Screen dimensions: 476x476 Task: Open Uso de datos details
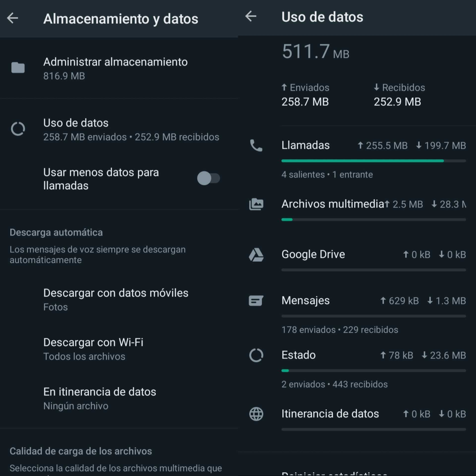[131, 129]
